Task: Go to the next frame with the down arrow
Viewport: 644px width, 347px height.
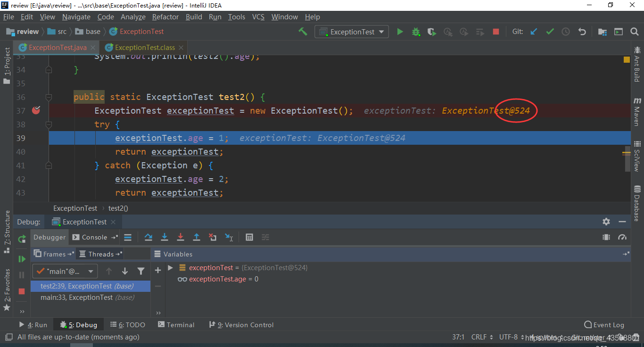Action: tap(125, 271)
